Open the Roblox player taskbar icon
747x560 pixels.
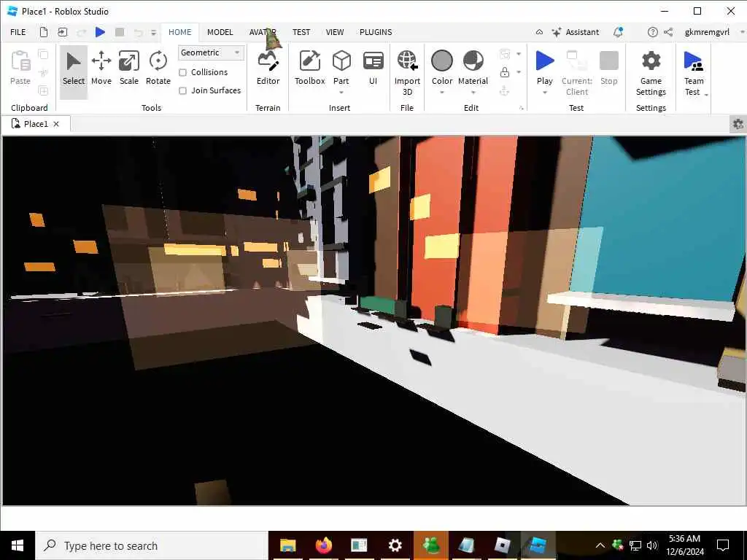click(x=502, y=545)
